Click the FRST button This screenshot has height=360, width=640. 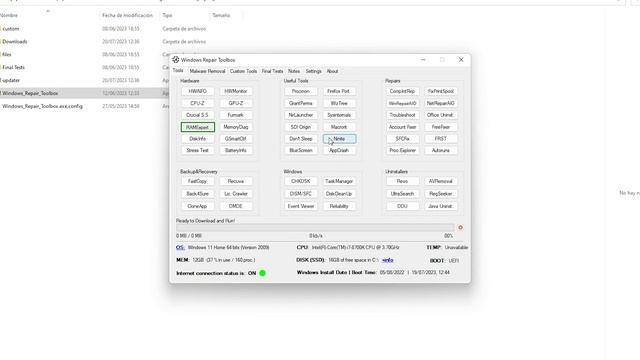441,139
